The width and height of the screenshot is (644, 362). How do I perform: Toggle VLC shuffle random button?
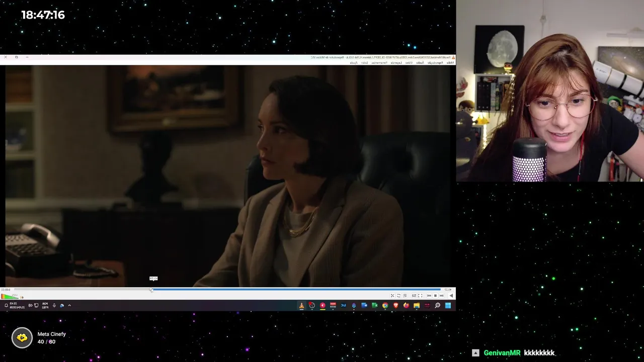[x=392, y=296]
